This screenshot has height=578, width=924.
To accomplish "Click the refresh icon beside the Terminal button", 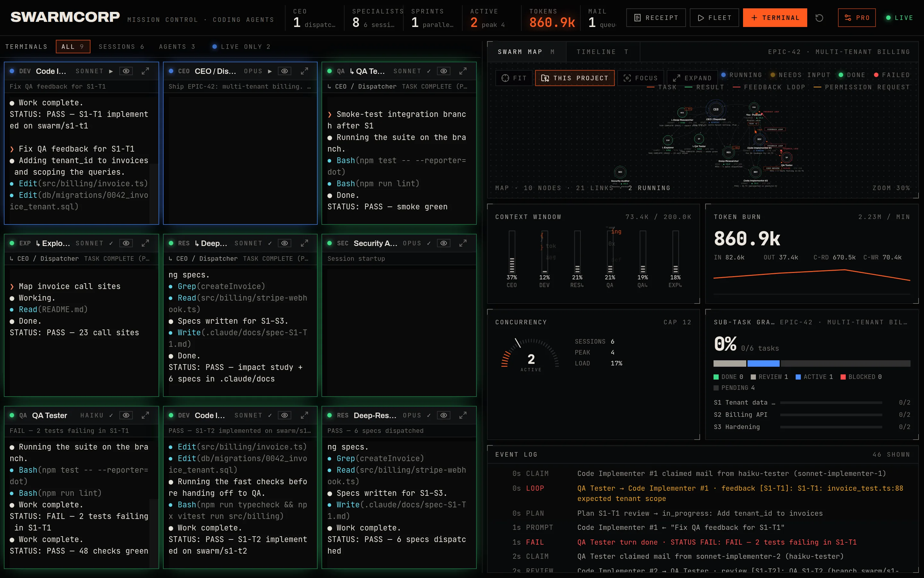I will 819,18.
